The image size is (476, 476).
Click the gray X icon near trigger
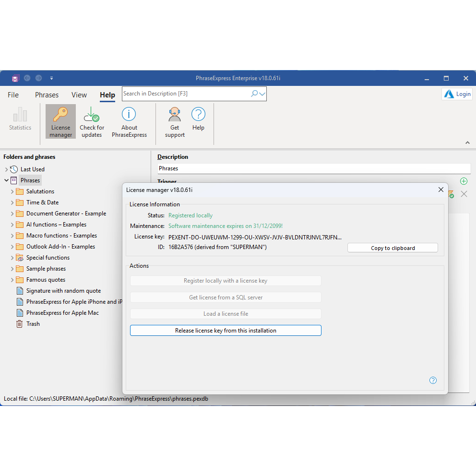tap(464, 194)
